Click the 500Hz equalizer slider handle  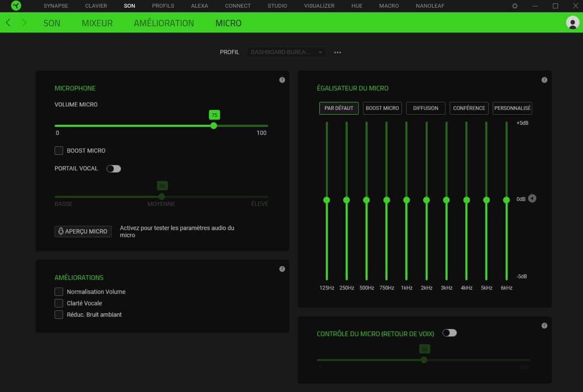click(x=366, y=200)
